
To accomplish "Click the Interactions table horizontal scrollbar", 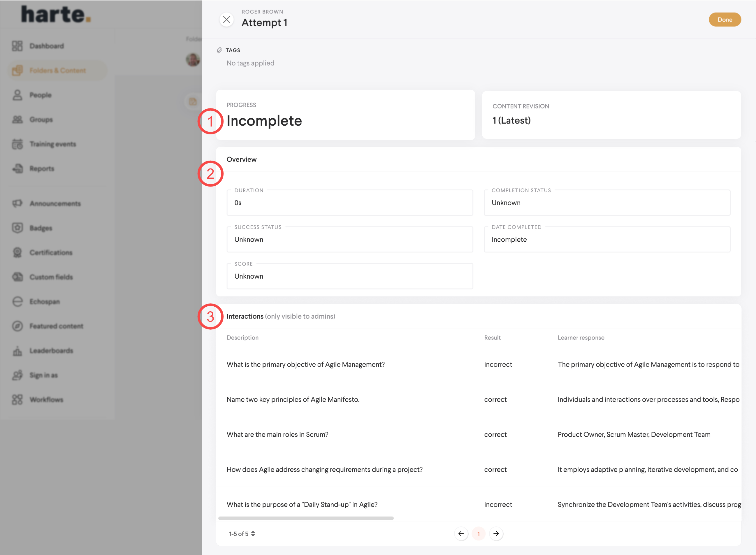I will tap(306, 518).
